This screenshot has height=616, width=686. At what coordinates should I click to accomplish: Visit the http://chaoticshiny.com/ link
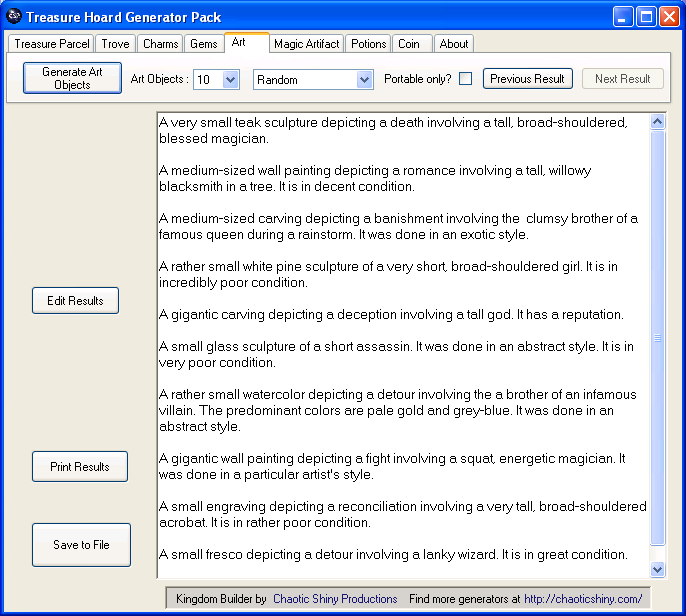(x=583, y=598)
